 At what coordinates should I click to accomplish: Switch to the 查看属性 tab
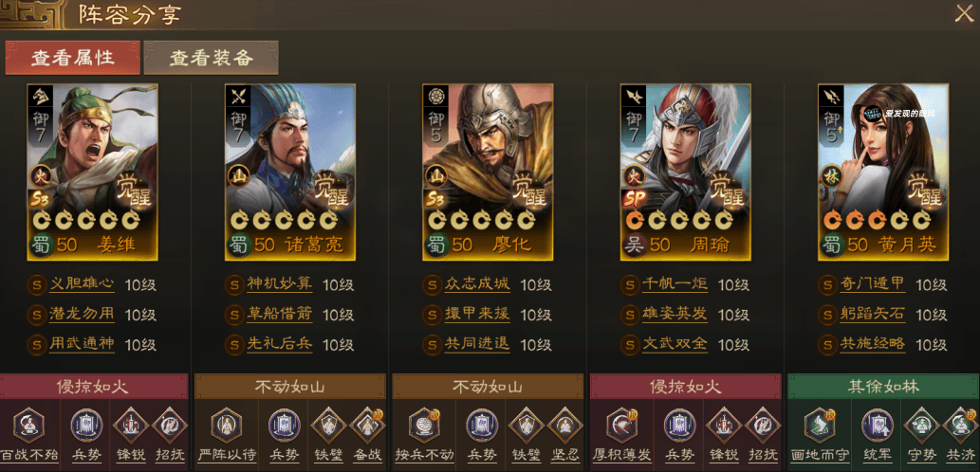click(72, 58)
